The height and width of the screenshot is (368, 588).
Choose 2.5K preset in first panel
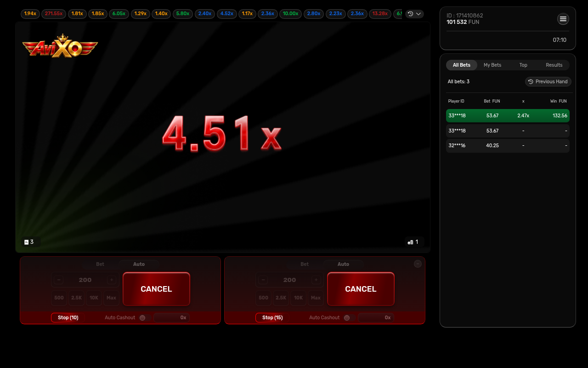pos(76,298)
